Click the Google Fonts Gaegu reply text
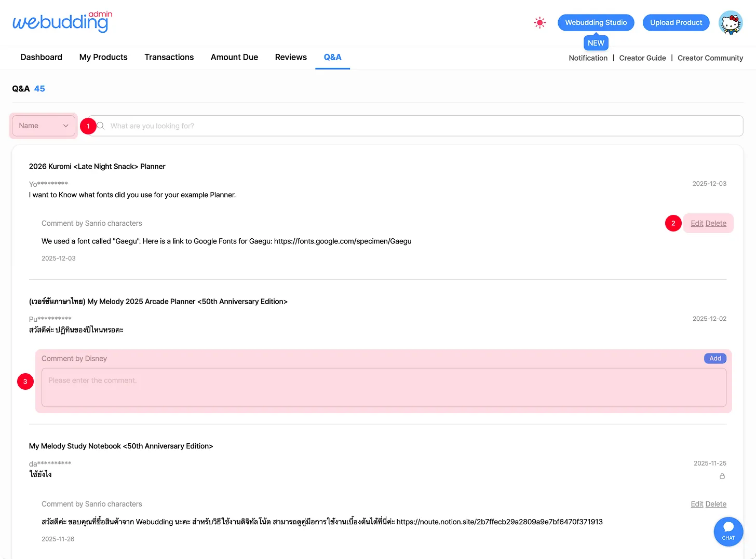Screen dimensions: 756x559 click(226, 241)
